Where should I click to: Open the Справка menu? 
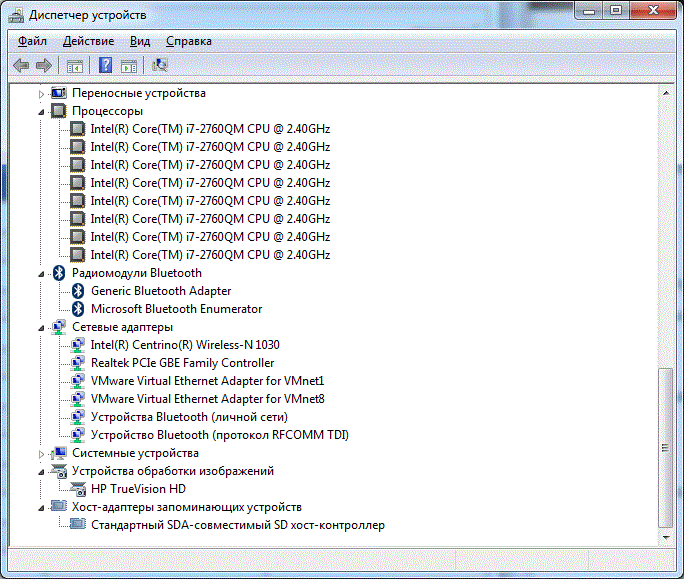coord(188,41)
